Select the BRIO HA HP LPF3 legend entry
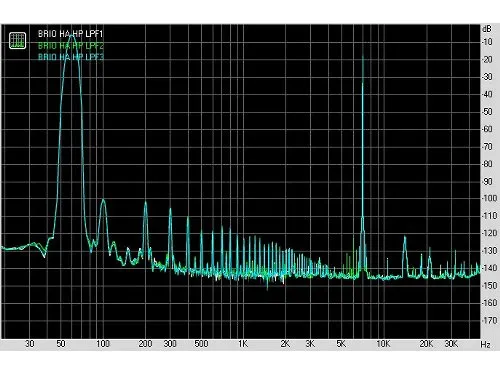This screenshot has height=375, width=500. pos(71,57)
